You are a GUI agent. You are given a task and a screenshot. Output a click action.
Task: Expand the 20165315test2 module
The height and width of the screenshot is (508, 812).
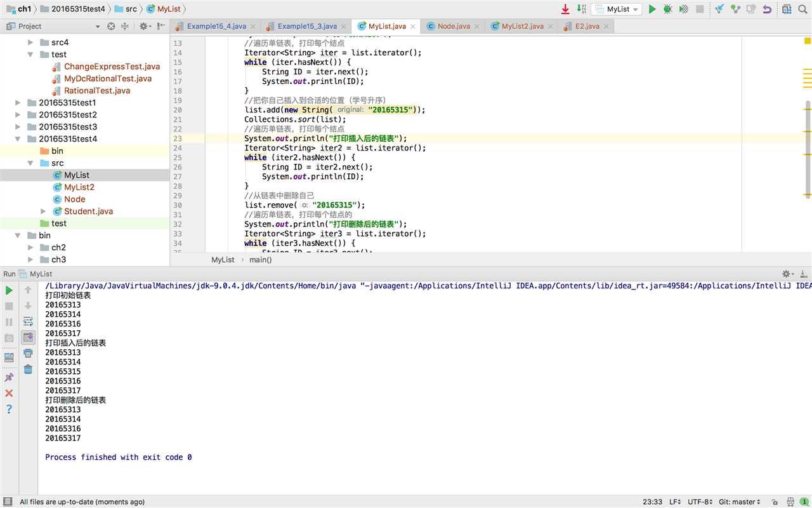click(18, 115)
